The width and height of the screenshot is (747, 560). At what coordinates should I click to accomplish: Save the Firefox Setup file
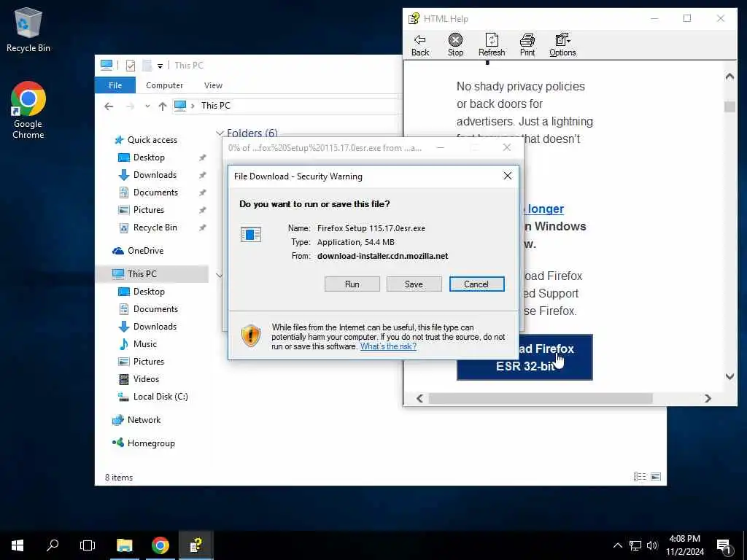tap(414, 284)
